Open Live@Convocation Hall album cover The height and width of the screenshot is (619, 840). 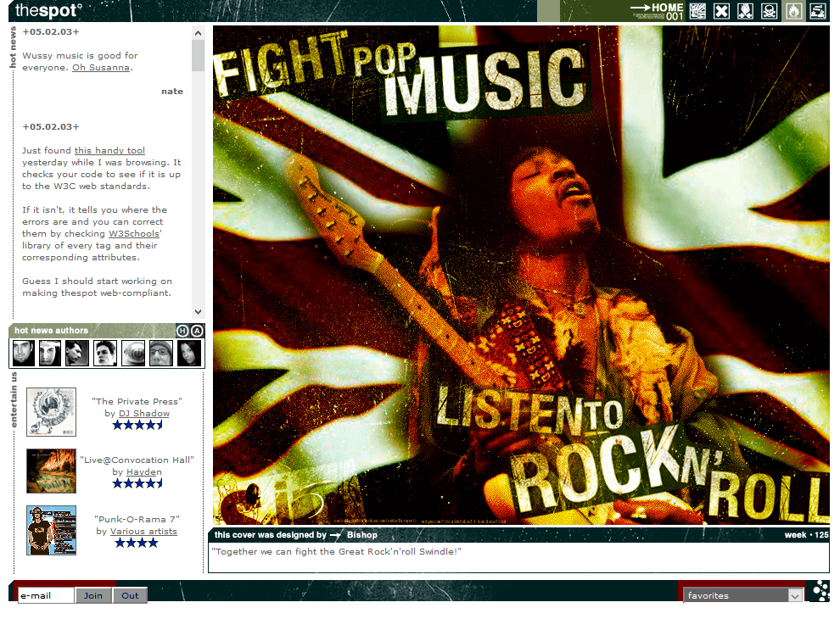click(51, 471)
